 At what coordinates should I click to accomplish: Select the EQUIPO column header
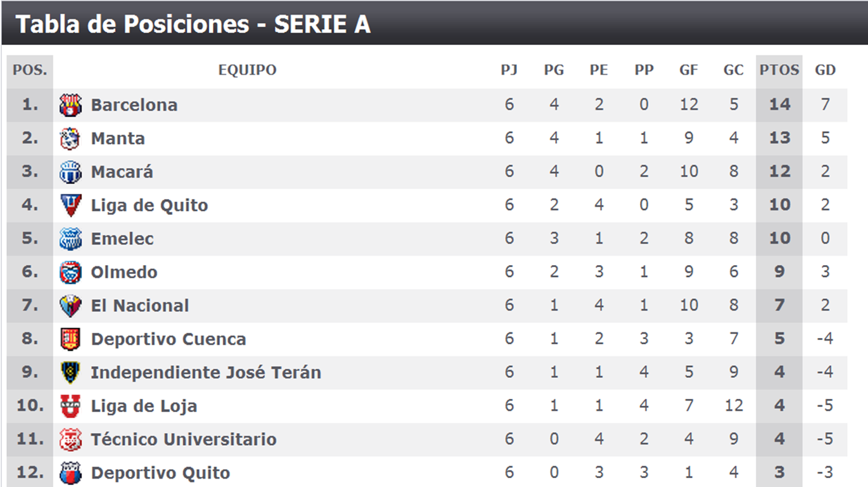248,70
